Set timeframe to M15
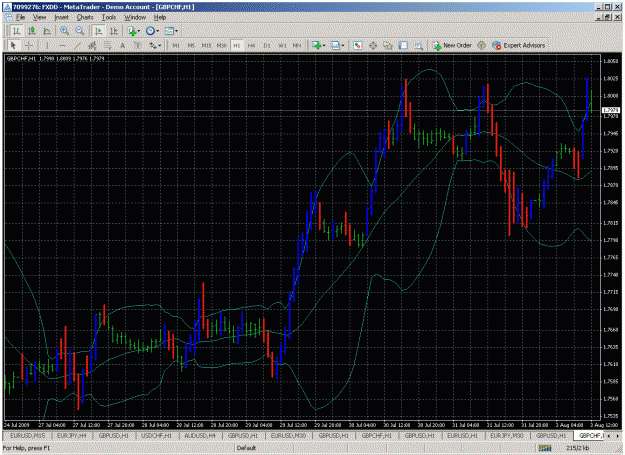The height and width of the screenshot is (455, 625). point(206,45)
